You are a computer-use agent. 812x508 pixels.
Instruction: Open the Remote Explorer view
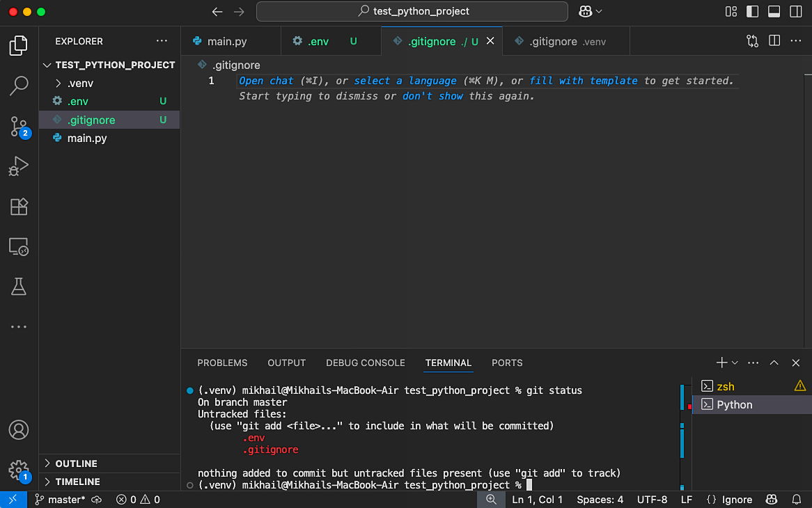(18, 246)
